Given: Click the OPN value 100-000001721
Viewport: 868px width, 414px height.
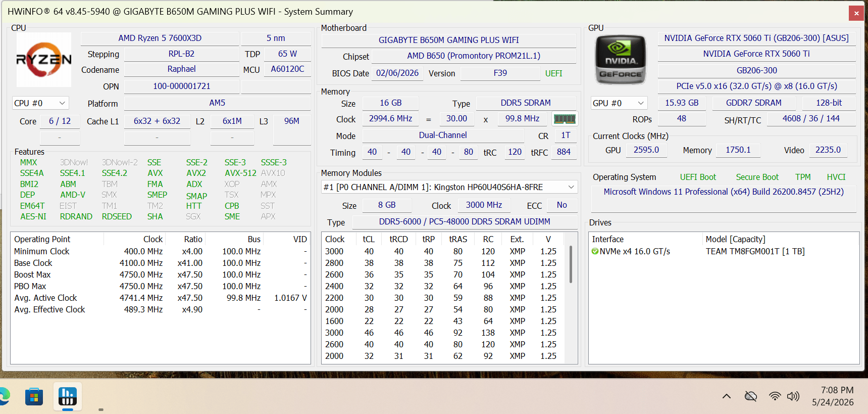Looking at the screenshot, I should [181, 86].
